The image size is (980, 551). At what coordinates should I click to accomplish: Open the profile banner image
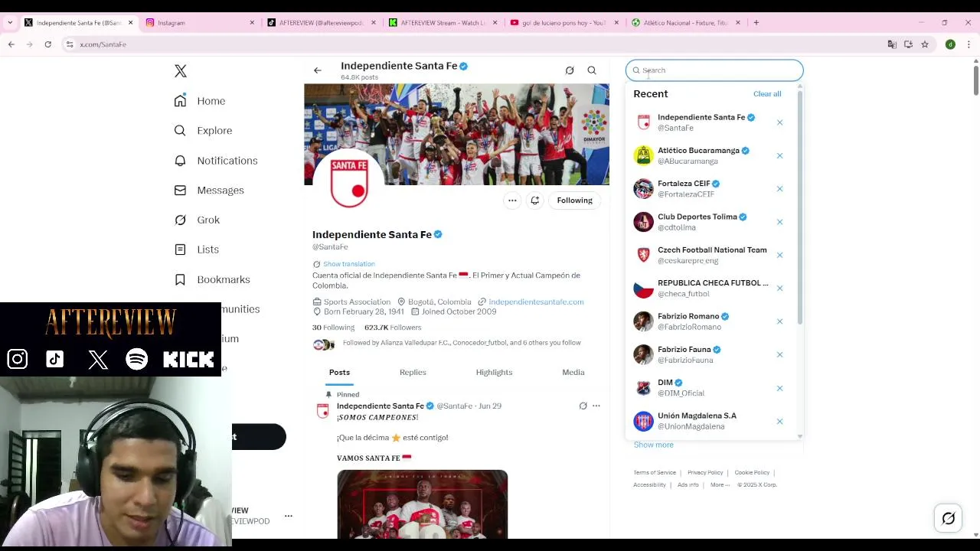coord(456,135)
